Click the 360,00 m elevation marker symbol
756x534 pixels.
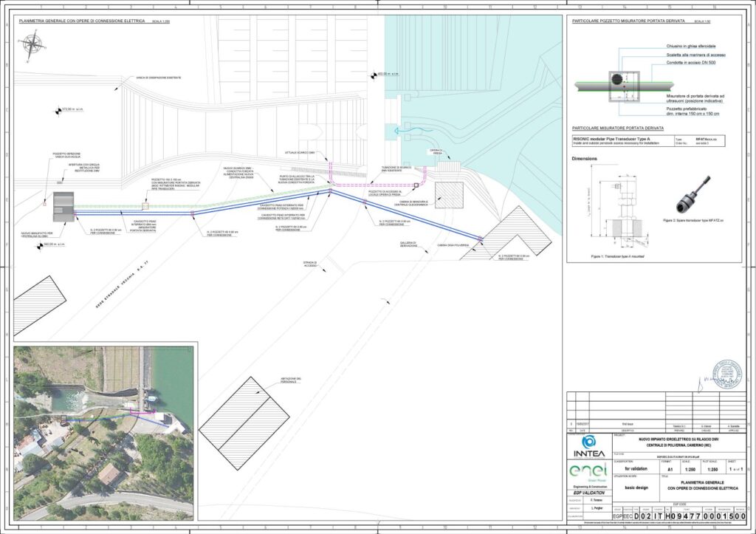click(x=44, y=244)
